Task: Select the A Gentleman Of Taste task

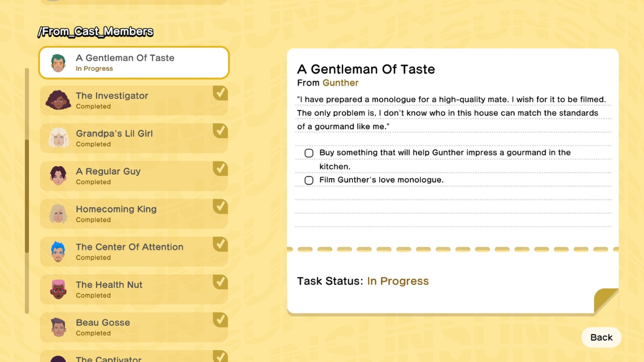Action: pos(134,63)
